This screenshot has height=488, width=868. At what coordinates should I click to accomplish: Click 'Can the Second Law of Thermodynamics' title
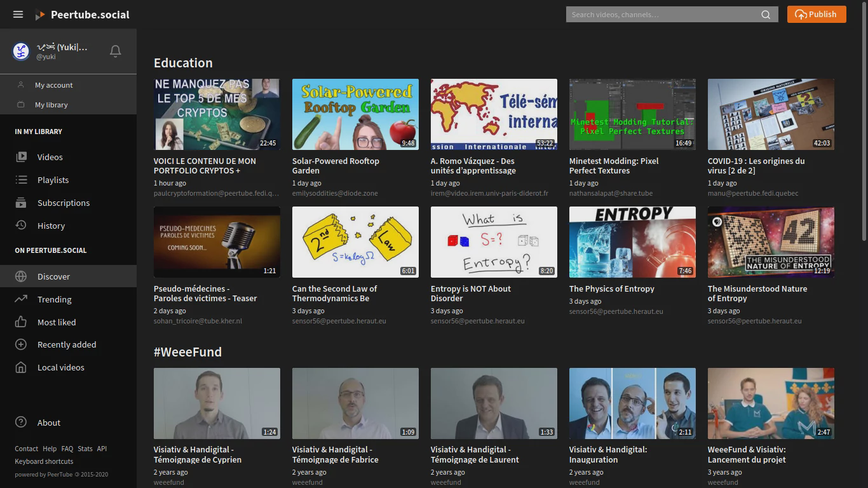point(334,294)
